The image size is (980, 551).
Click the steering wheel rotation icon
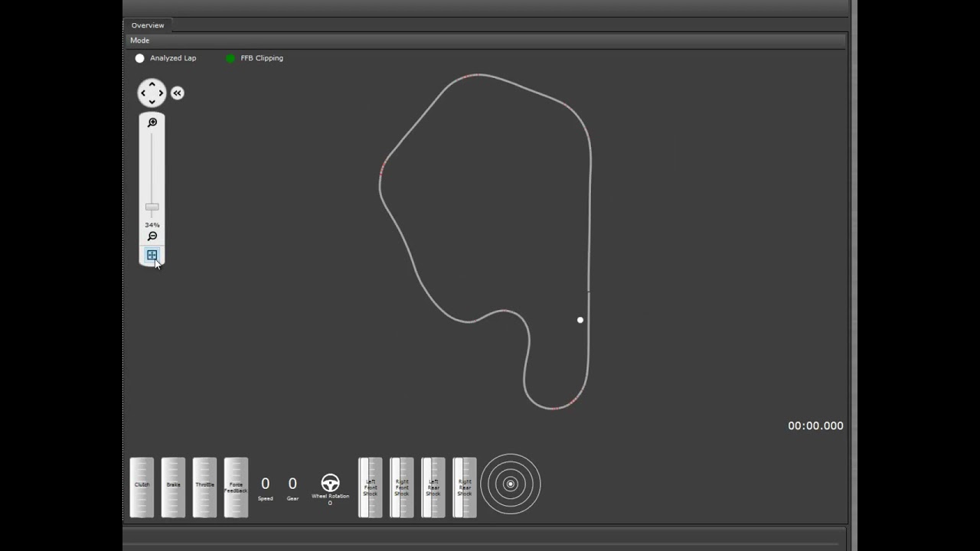pos(330,483)
